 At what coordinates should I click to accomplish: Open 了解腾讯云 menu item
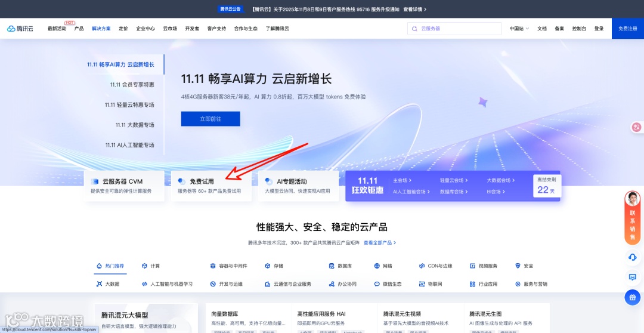(277, 29)
